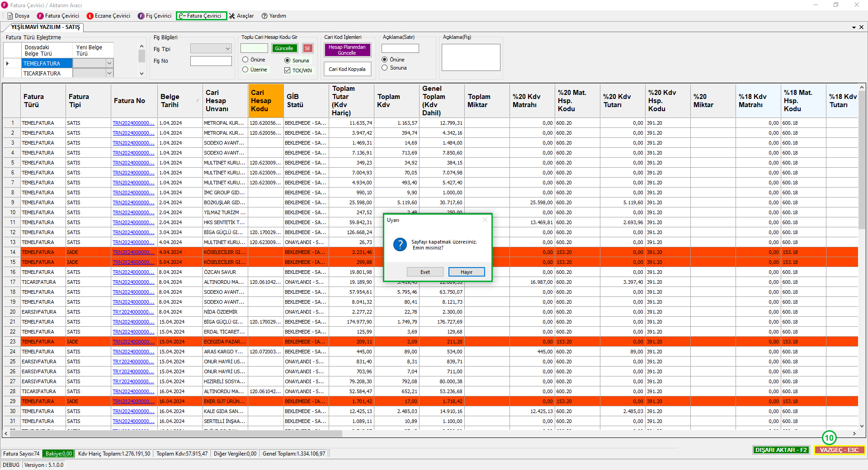Click the tab list dropdown arrow icon

tap(854, 27)
